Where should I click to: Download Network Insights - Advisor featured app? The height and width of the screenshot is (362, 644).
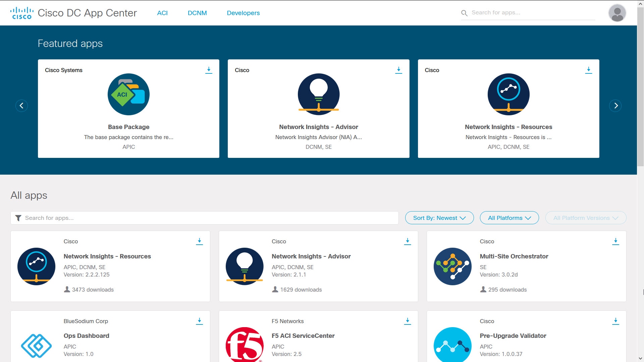coord(399,70)
